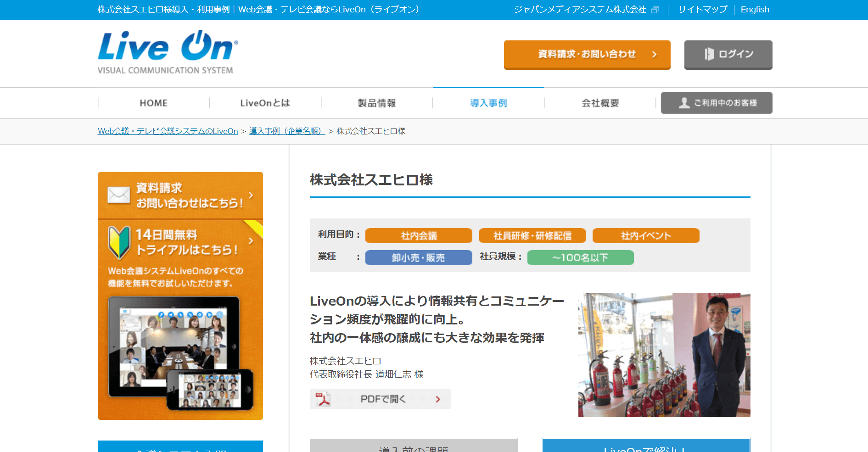This screenshot has height=452, width=868.
Task: Open the 会社概要 menu item
Action: (600, 103)
